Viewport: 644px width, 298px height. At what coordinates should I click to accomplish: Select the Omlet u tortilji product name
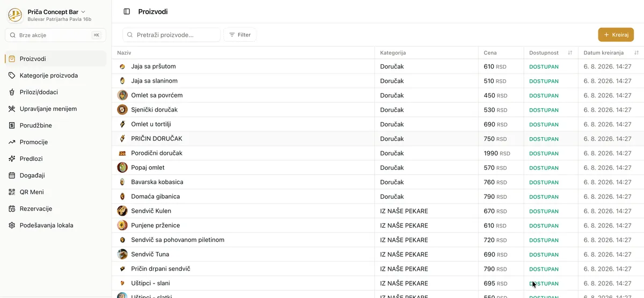(x=151, y=124)
